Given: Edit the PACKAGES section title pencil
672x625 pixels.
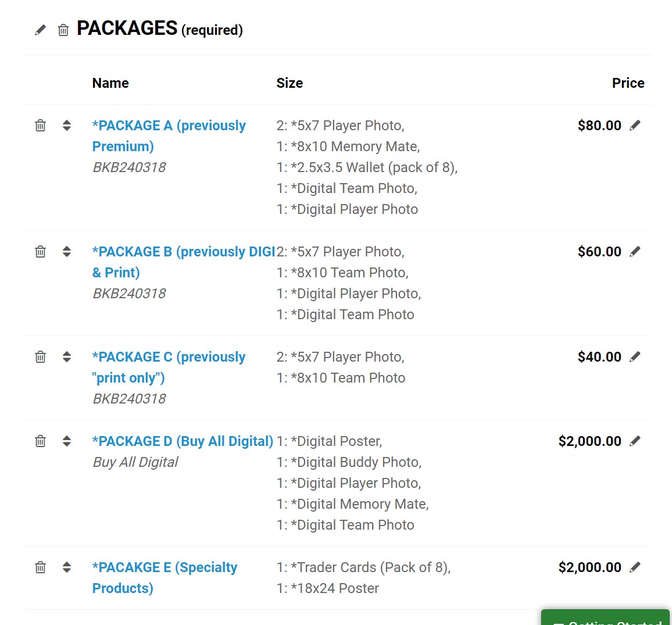Looking at the screenshot, I should click(40, 30).
